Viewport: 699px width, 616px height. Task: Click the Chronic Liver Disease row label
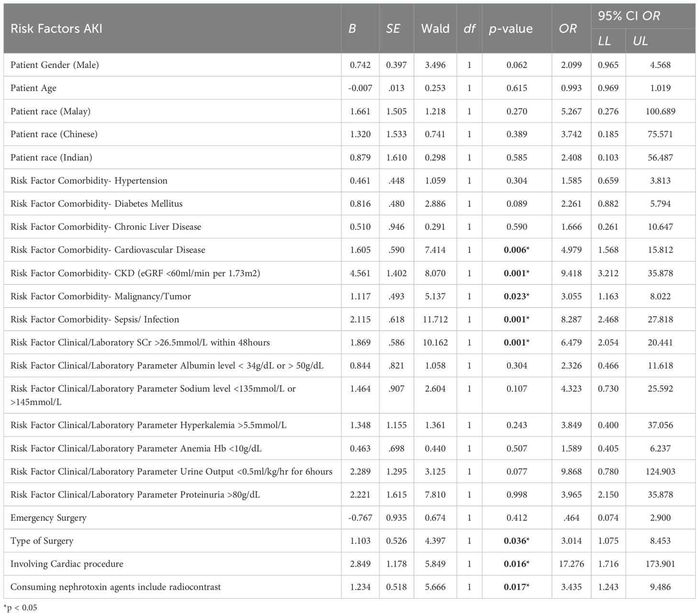point(106,227)
